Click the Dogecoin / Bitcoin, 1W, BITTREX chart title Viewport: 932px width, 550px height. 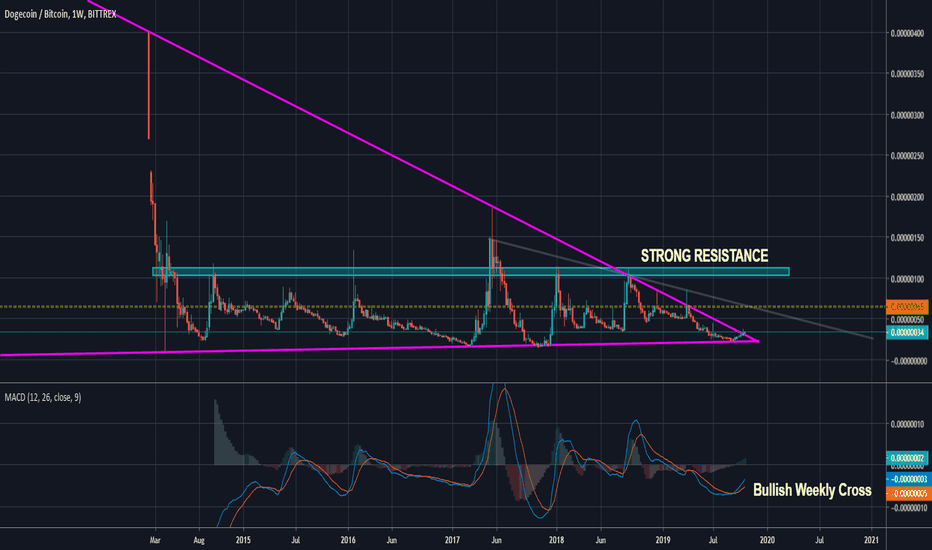pos(60,14)
